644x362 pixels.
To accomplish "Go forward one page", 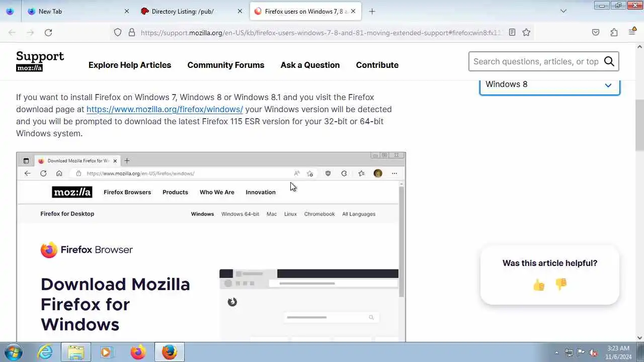I will tap(30, 32).
